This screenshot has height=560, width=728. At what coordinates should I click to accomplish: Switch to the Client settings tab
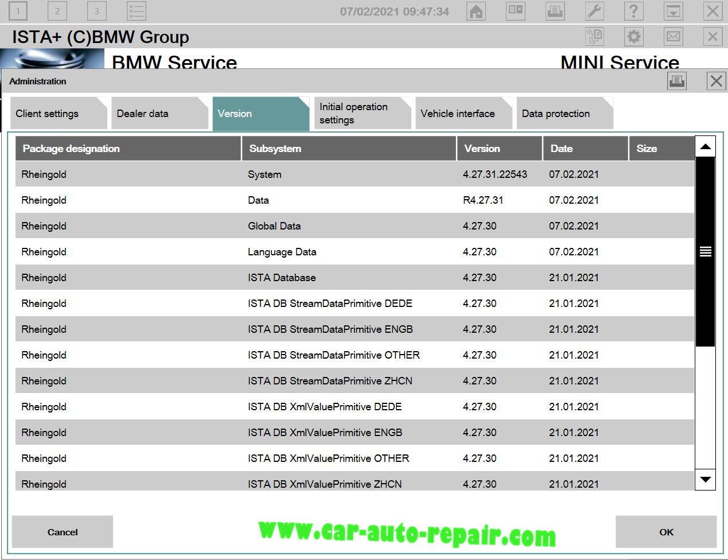pos(59,114)
